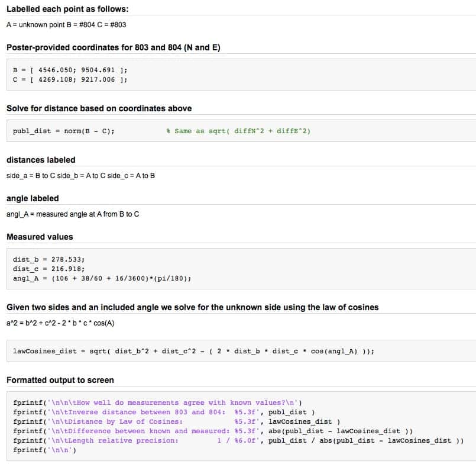476x464 pixels.
Task: Click the text 'side_a = B to C side_b = A to C'
Action: click(56, 176)
